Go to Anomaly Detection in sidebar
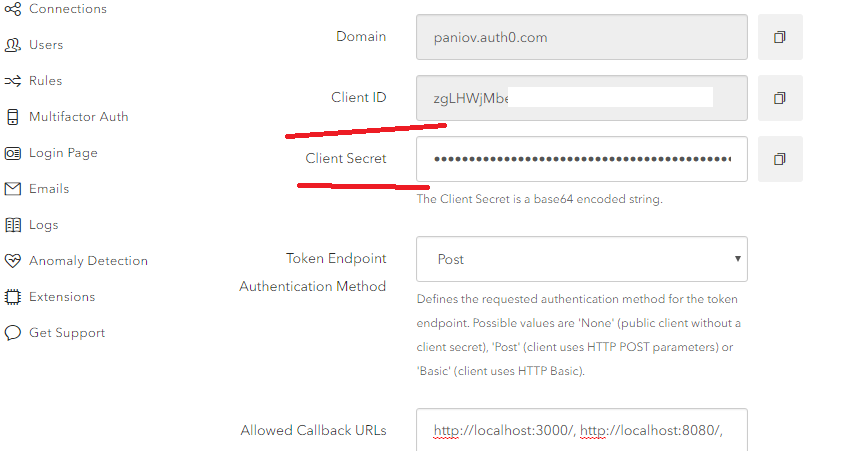The image size is (859, 451). coord(88,261)
